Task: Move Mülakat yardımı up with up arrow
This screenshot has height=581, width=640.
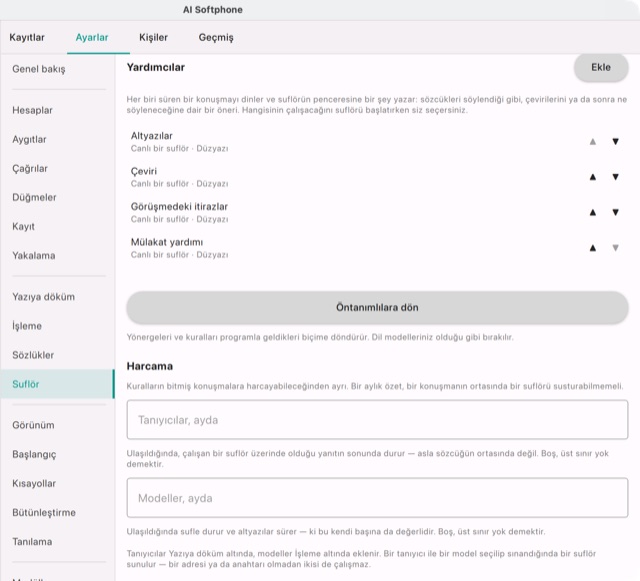Action: click(593, 248)
